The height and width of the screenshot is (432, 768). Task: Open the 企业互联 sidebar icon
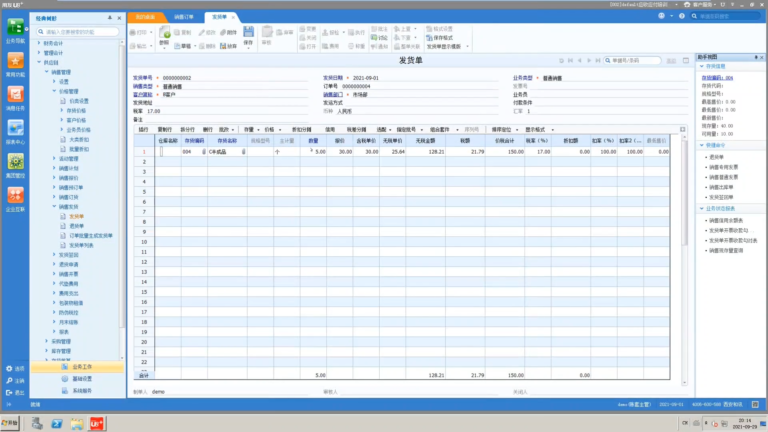(15, 196)
